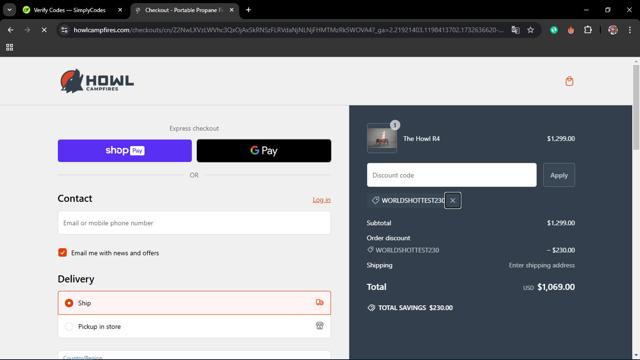
Task: Open the Extensions puzzle icon
Action: [588, 30]
